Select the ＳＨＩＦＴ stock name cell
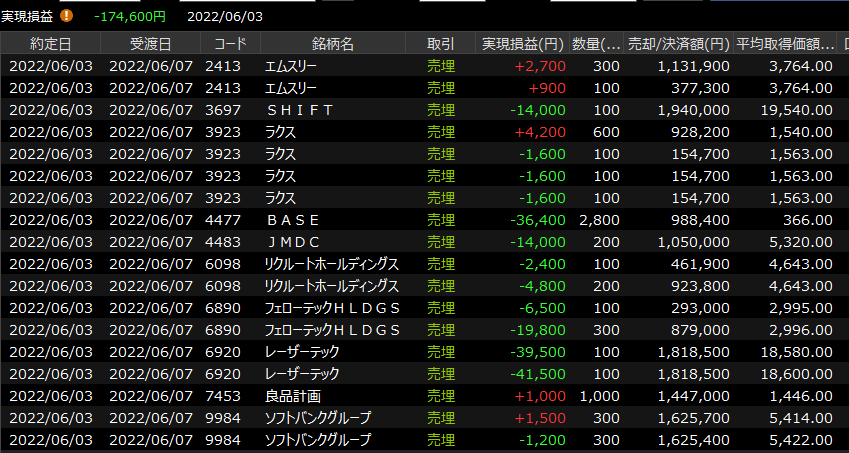 coord(299,110)
